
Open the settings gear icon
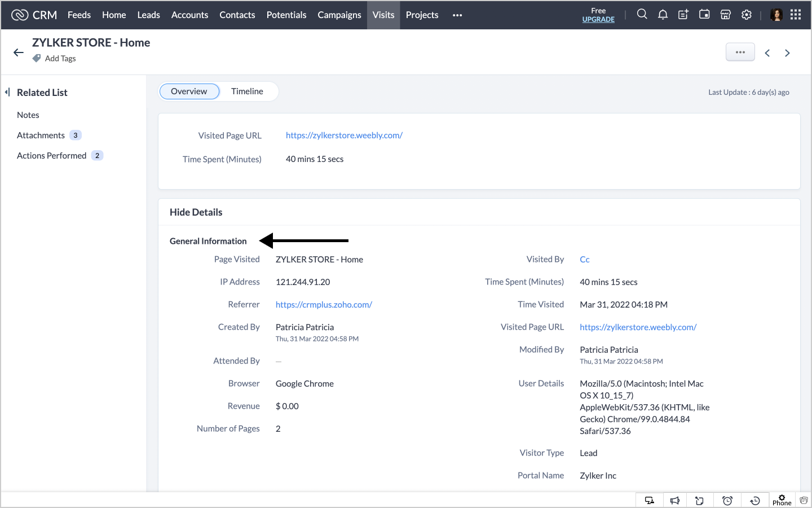click(x=747, y=15)
